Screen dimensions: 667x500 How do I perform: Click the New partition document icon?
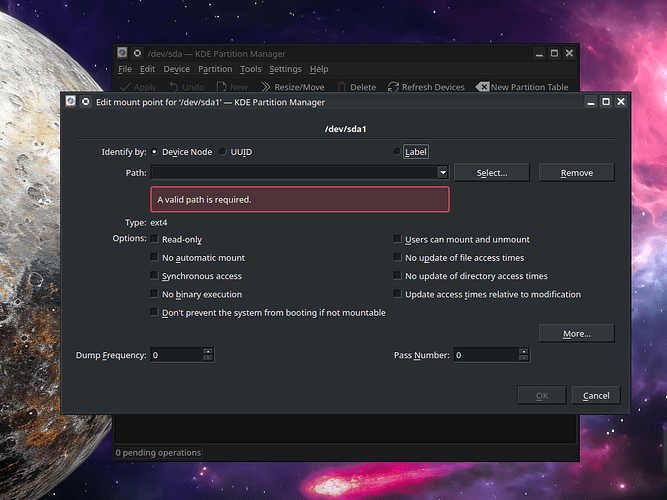pos(221,87)
